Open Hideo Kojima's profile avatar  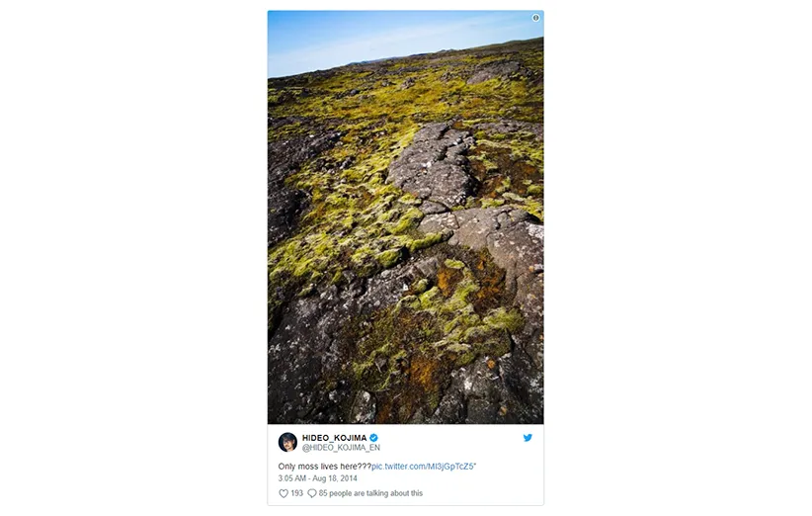tap(287, 443)
